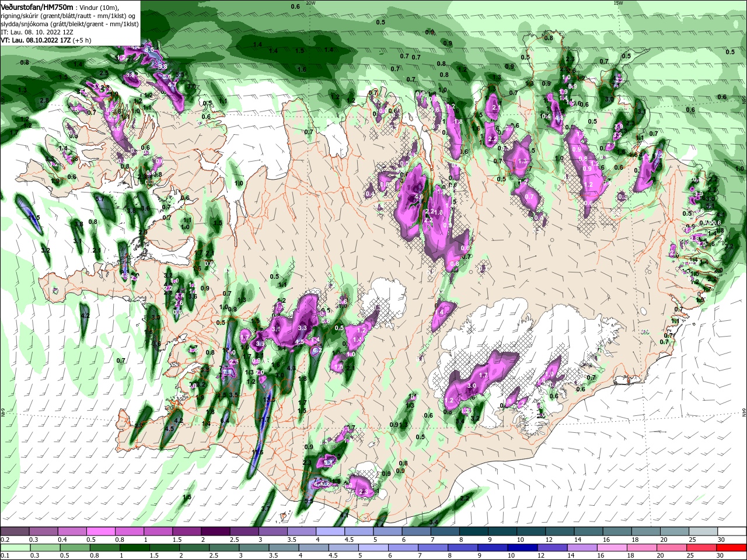Click the white 30 swatch in the upper legend row
This screenshot has height=560, width=747.
pyautogui.click(x=731, y=531)
